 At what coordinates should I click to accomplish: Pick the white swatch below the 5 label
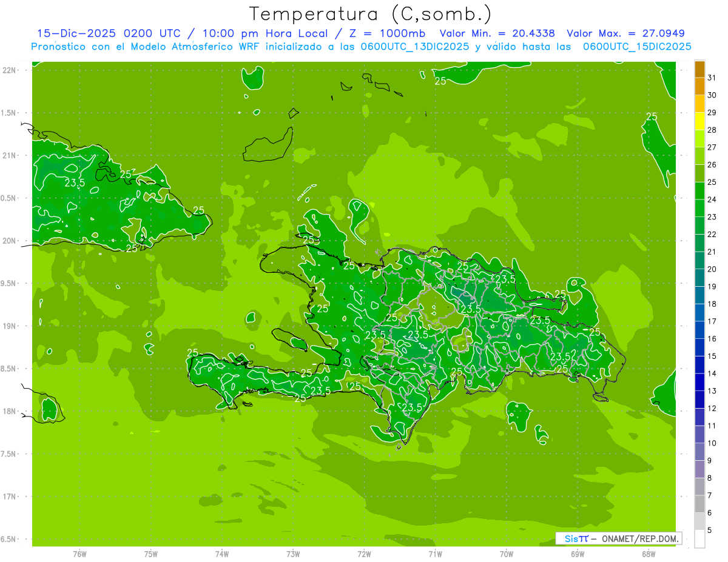[x=699, y=538]
